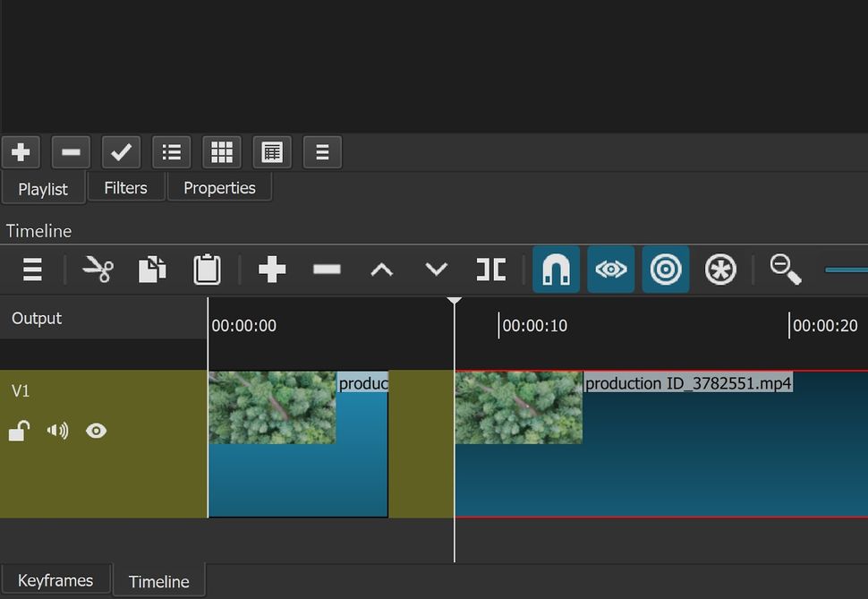Switch to the Filters tab
The height and width of the screenshot is (599, 868).
125,187
